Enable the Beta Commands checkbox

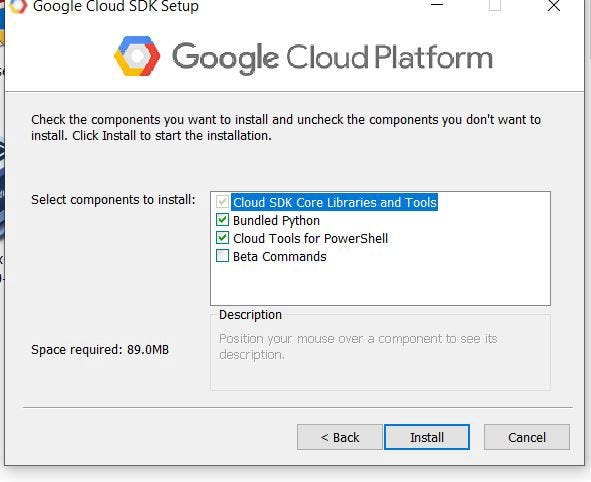(222, 256)
